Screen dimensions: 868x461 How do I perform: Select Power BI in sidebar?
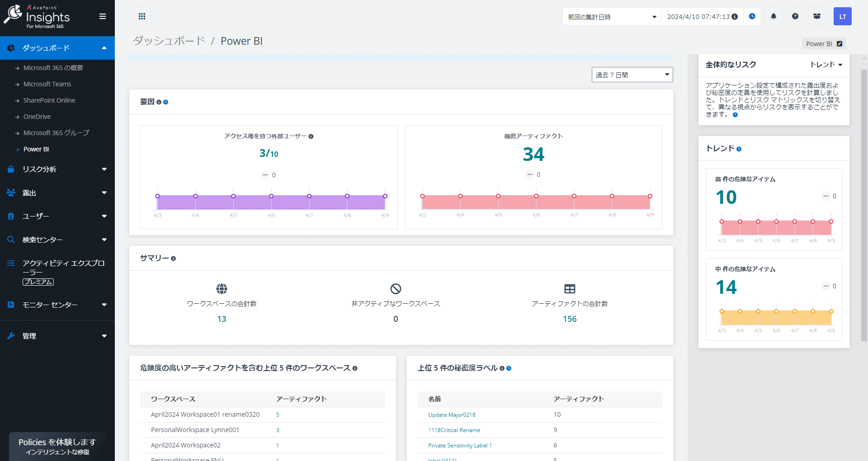36,149
